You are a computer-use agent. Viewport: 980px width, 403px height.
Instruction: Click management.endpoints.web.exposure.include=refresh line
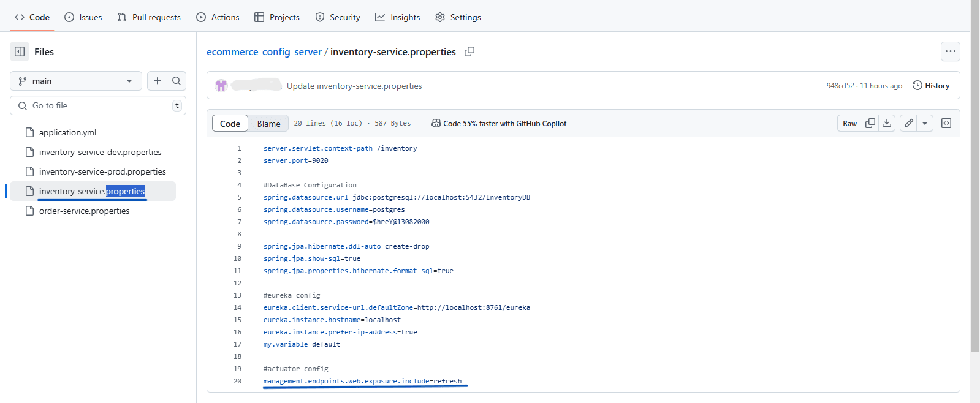(x=362, y=381)
